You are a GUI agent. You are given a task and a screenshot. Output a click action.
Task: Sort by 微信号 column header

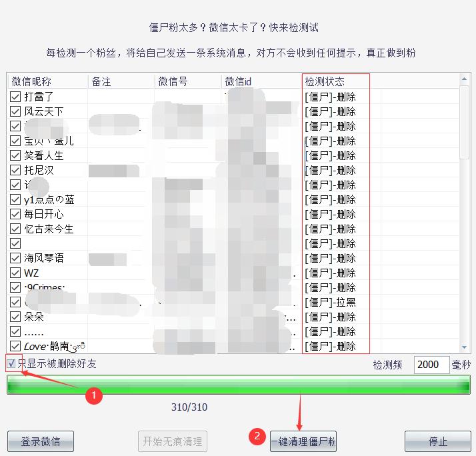pyautogui.click(x=188, y=81)
